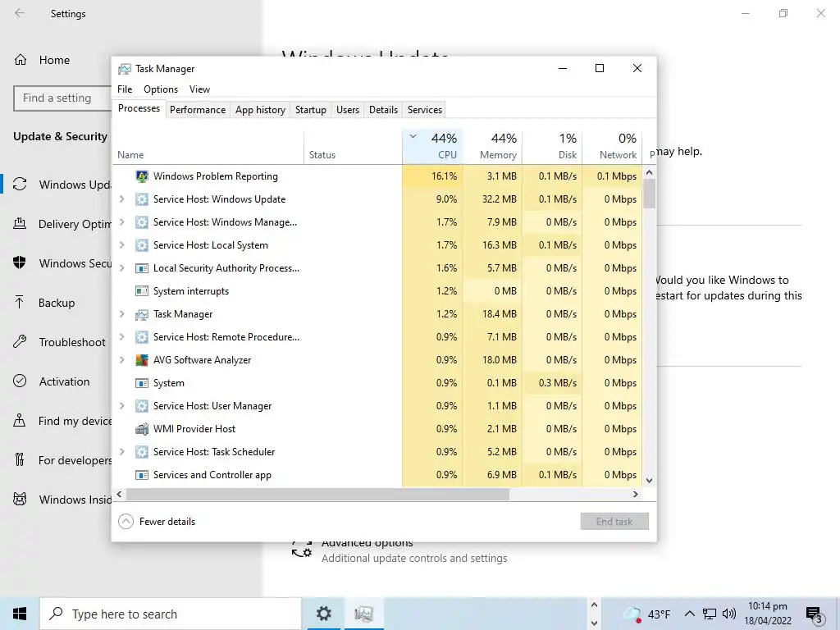Click the System process icon
Image resolution: width=840 pixels, height=630 pixels.
141,383
